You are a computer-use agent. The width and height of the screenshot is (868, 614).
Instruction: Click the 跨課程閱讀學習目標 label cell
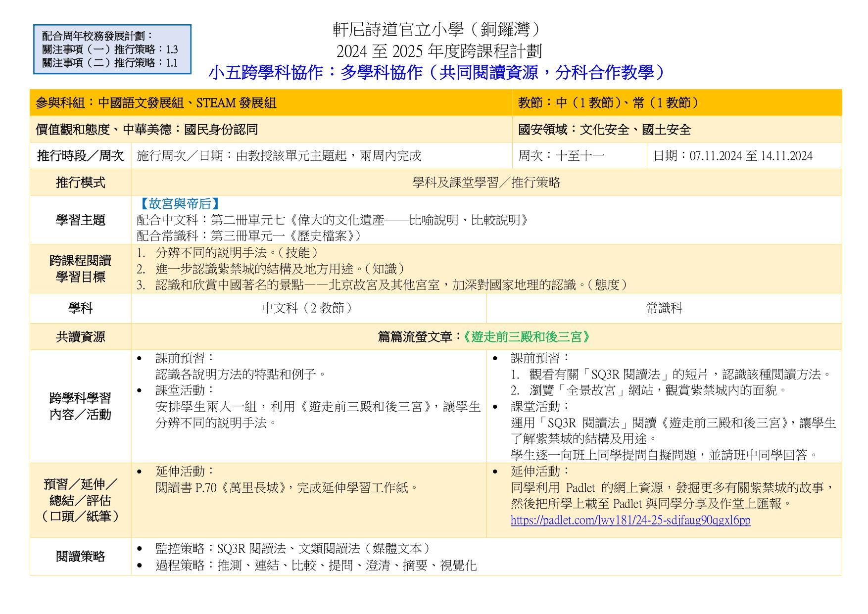pos(80,269)
